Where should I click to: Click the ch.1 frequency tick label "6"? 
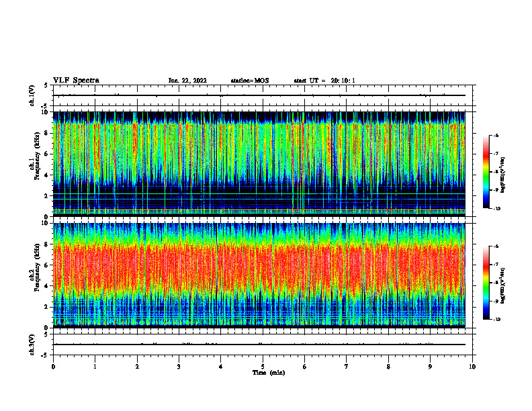pos(47,154)
